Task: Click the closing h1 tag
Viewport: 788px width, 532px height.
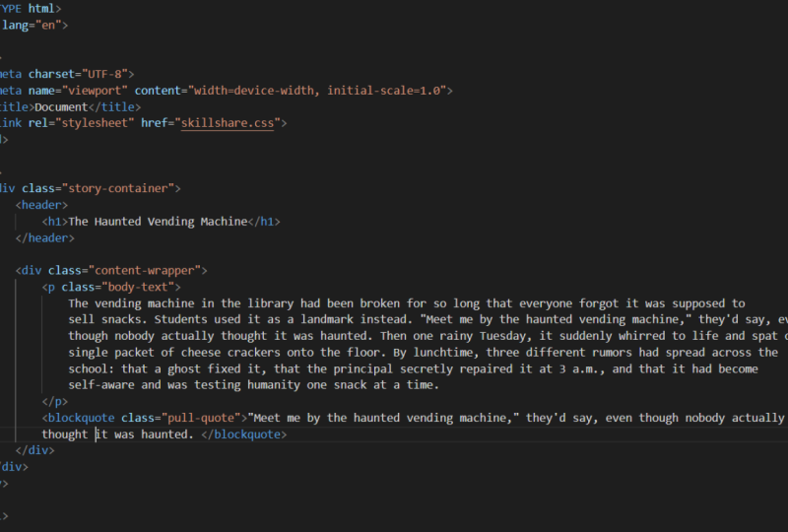Action: 264,222
